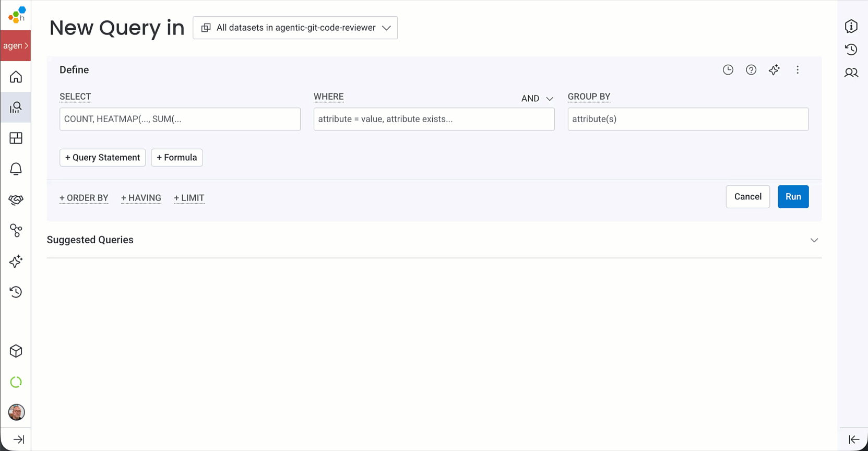The width and height of the screenshot is (868, 451).
Task: Add a Formula
Action: coord(177,158)
